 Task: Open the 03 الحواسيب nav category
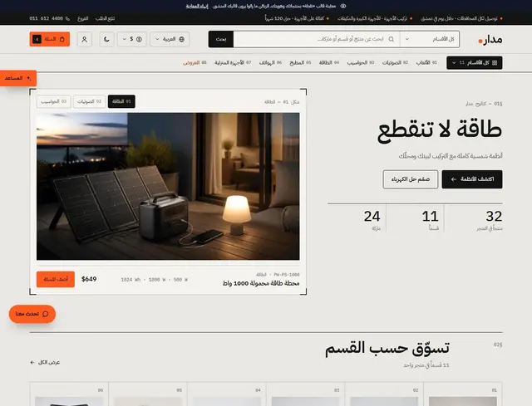[x=360, y=63]
